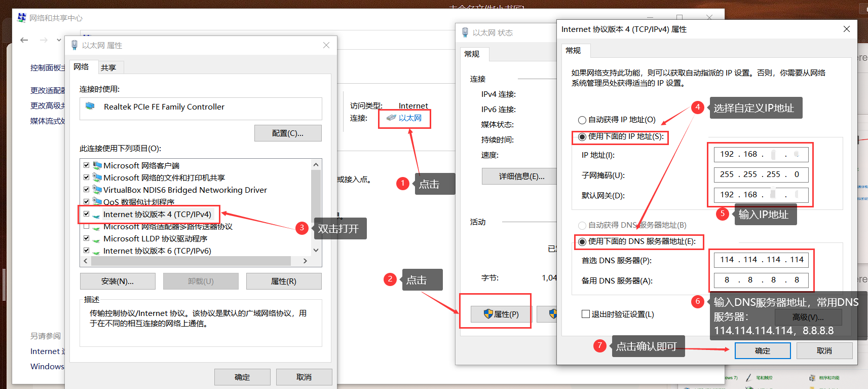This screenshot has width=868, height=389.
Task: Click the list scroll-down arrow in 以太网 属性
Action: tap(316, 250)
